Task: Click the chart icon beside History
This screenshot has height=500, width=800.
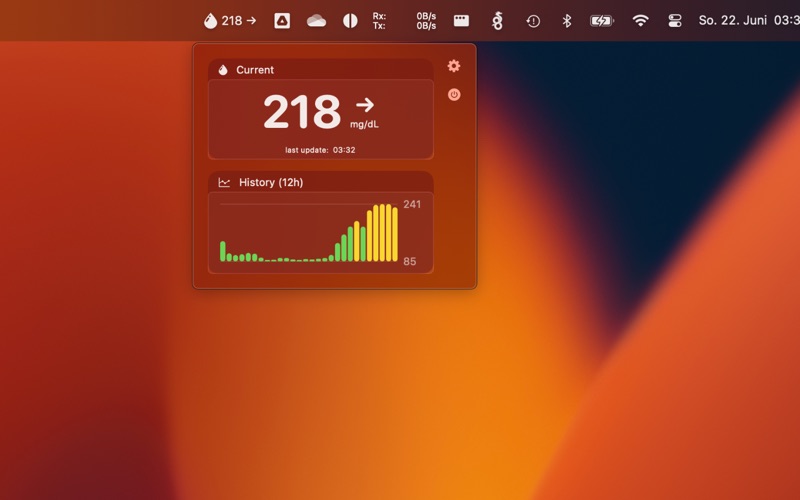Action: click(224, 182)
